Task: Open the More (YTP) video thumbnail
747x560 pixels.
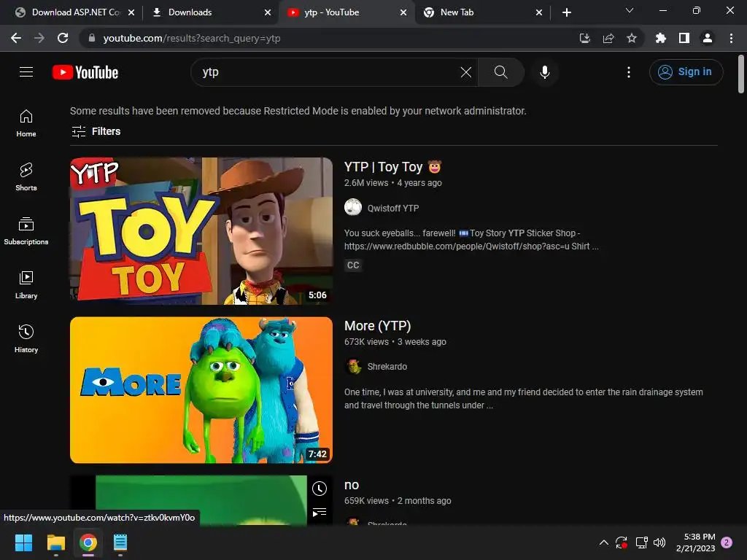Action: point(201,390)
